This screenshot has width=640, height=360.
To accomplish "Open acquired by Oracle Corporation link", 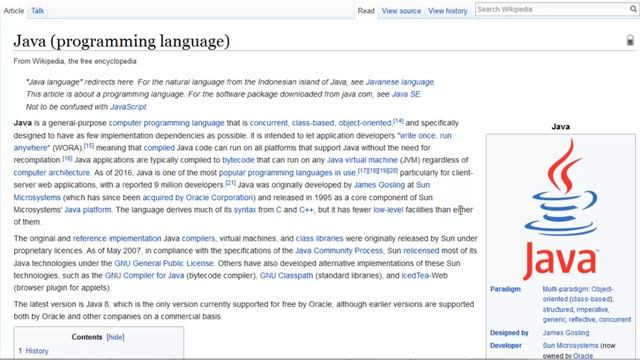I will 199,198.
